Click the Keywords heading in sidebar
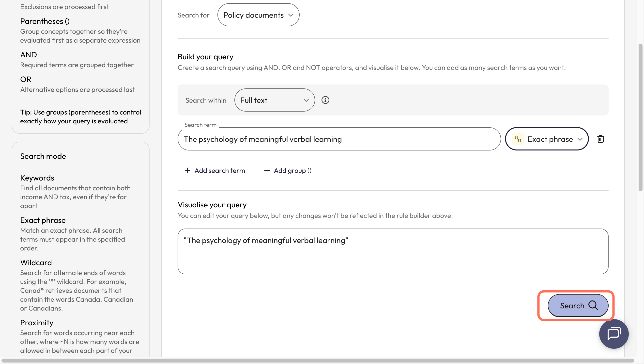This screenshot has height=364, width=644. pyautogui.click(x=37, y=178)
